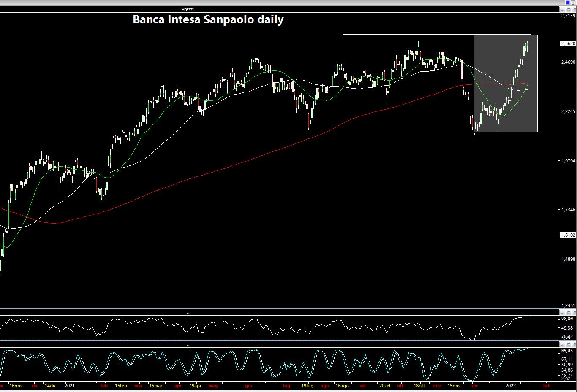Screen dimensions: 577x392
Task: Select the T text tool icon
Action: pos(573,3)
